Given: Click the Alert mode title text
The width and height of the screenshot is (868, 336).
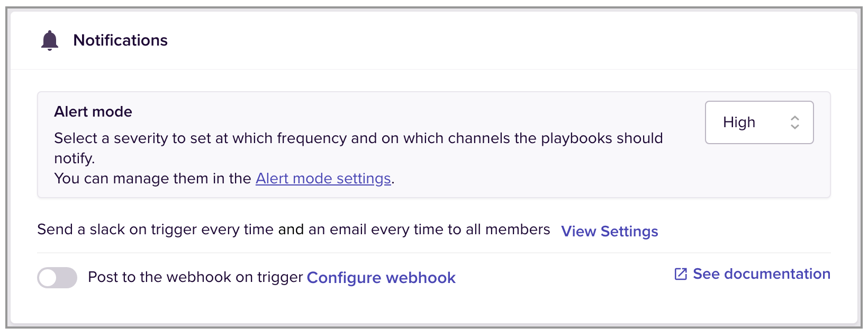Looking at the screenshot, I should tap(93, 112).
